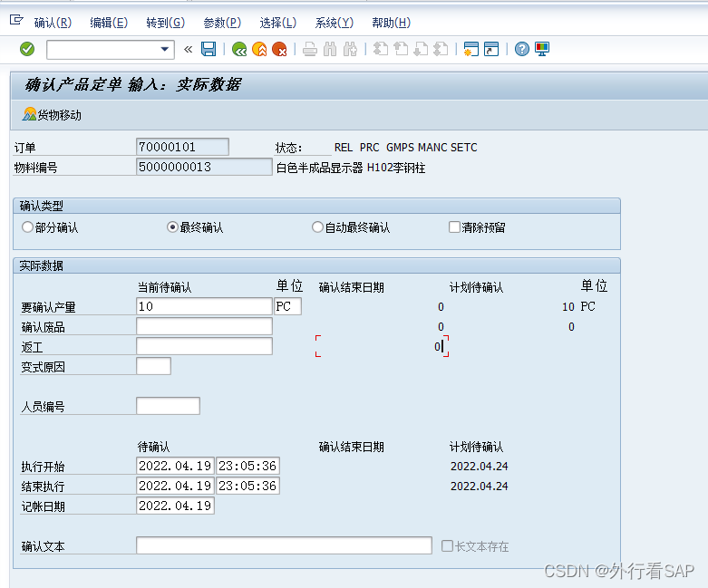Screen dimensions: 708x588
Task: Click the Print icon in the toolbar
Action: (310, 49)
